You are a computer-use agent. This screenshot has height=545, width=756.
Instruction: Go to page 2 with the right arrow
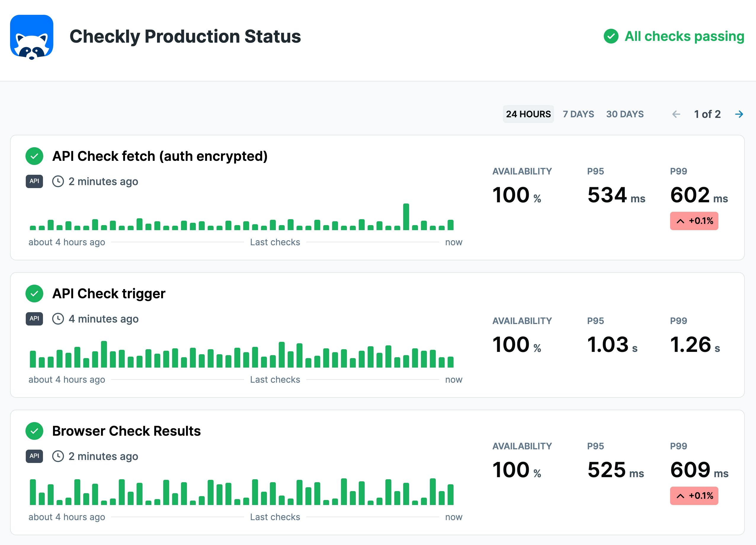pyautogui.click(x=739, y=114)
